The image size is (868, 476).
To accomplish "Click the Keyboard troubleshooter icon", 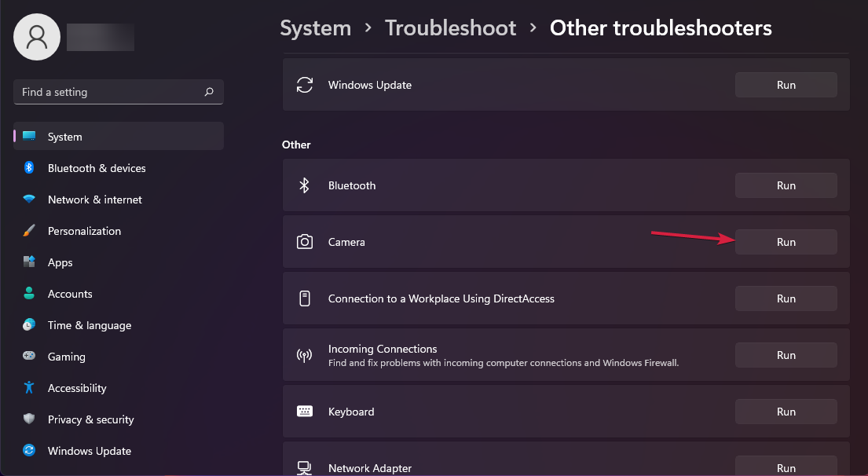I will coord(304,411).
